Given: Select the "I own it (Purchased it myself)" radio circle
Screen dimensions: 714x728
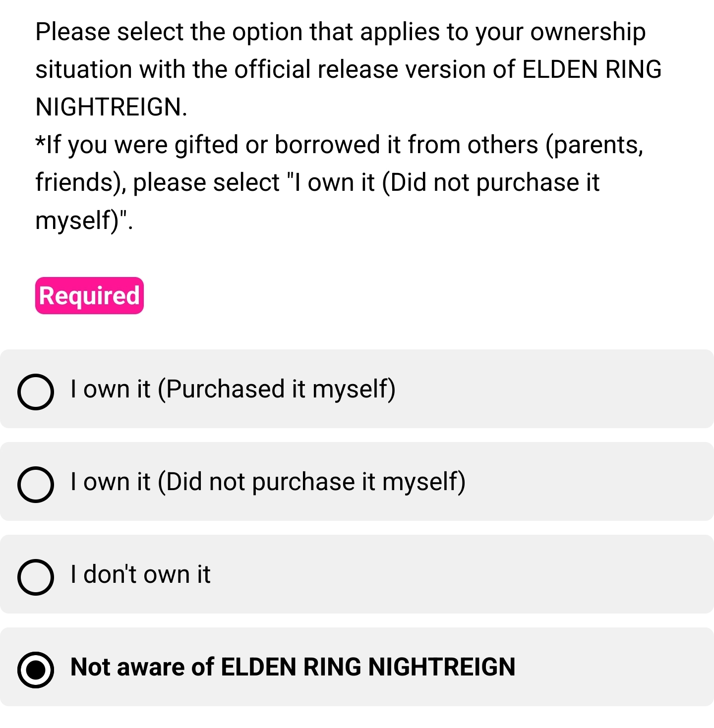Looking at the screenshot, I should (x=36, y=392).
